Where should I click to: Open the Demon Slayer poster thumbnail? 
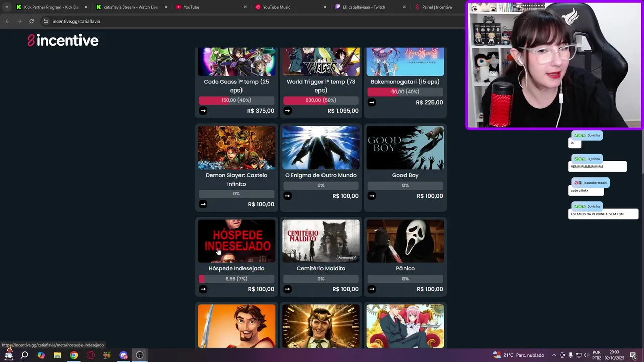pyautogui.click(x=236, y=148)
